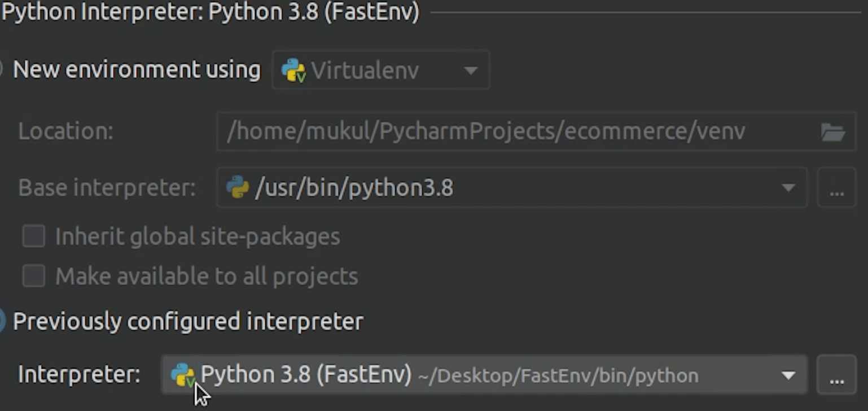Click the Make available to all projects label
This screenshot has height=411, width=868.
click(x=207, y=277)
